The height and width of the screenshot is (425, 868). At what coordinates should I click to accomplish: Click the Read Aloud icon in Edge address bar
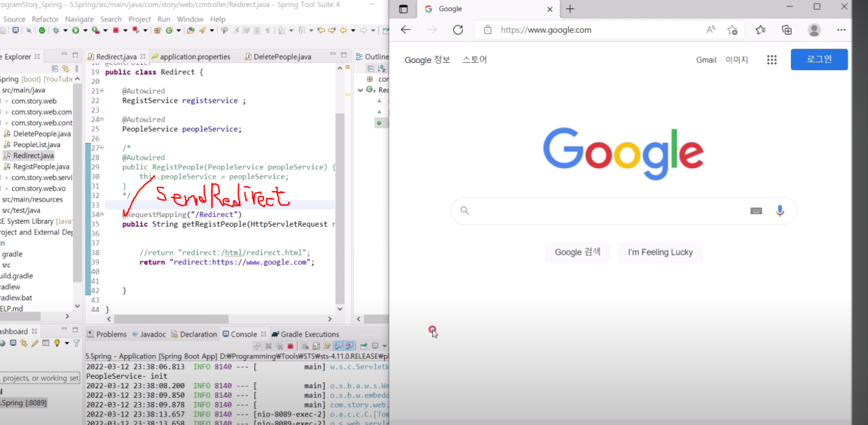[x=711, y=30]
